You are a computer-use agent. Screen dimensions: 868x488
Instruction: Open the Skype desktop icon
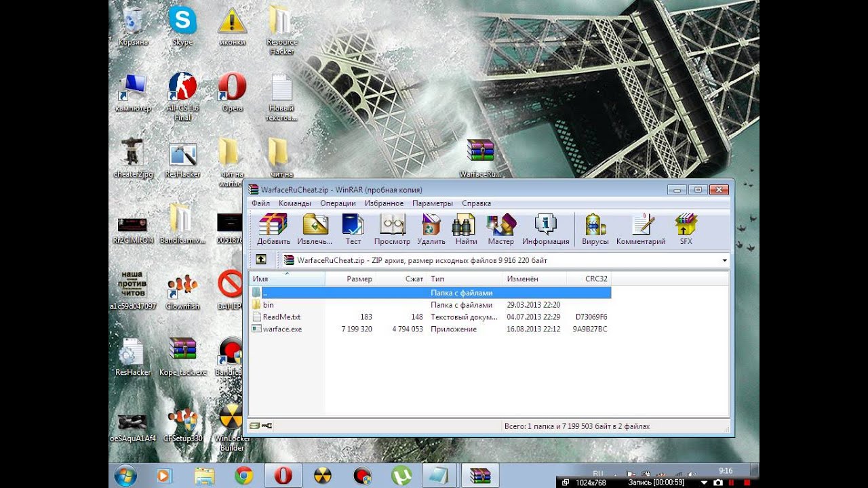pyautogui.click(x=182, y=26)
